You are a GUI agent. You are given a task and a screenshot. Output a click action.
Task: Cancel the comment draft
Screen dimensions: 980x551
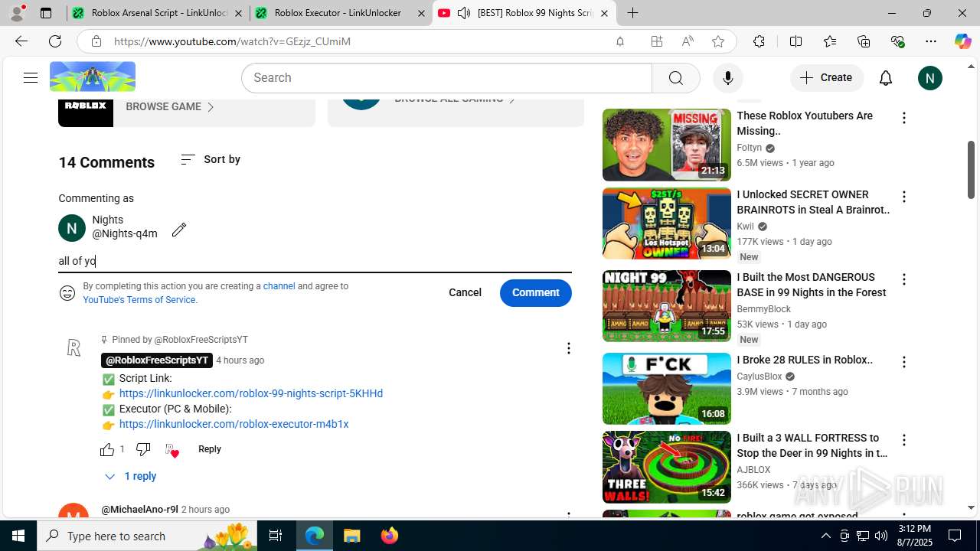tap(465, 293)
